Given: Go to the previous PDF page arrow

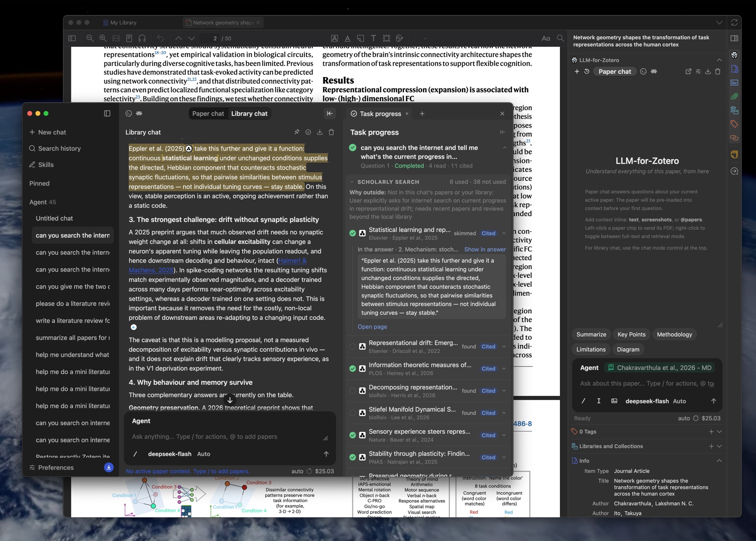Looking at the screenshot, I should (x=178, y=38).
